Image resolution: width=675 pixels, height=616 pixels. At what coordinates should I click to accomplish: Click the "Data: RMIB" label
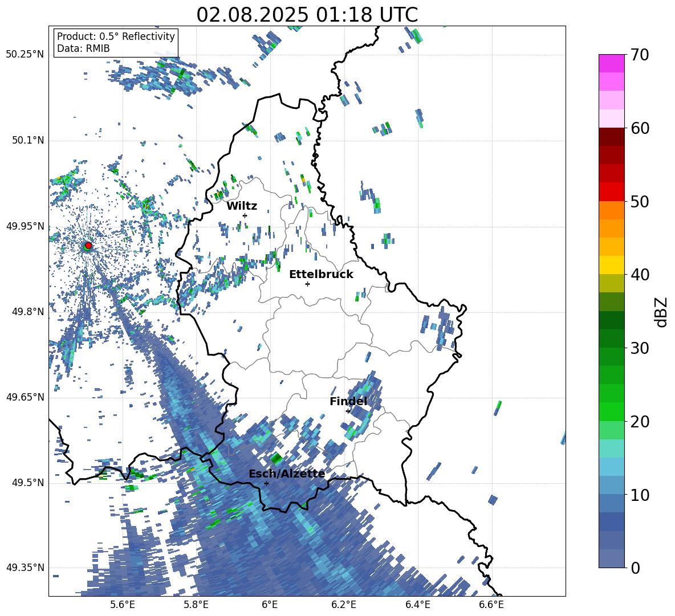(x=83, y=48)
